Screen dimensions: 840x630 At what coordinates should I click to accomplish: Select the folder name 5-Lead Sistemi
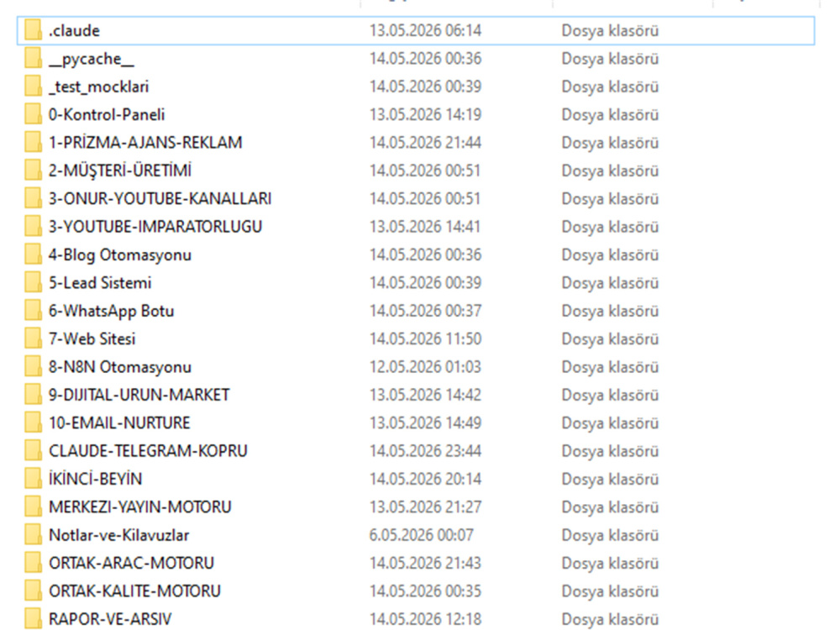(100, 283)
